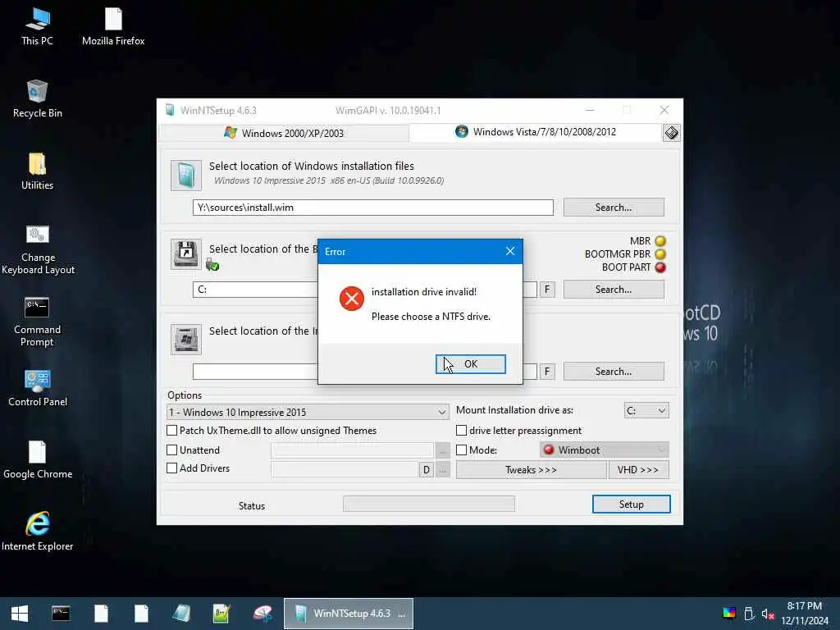Click the Windows installation files book icon
This screenshot has width=840, height=630.
tap(186, 176)
